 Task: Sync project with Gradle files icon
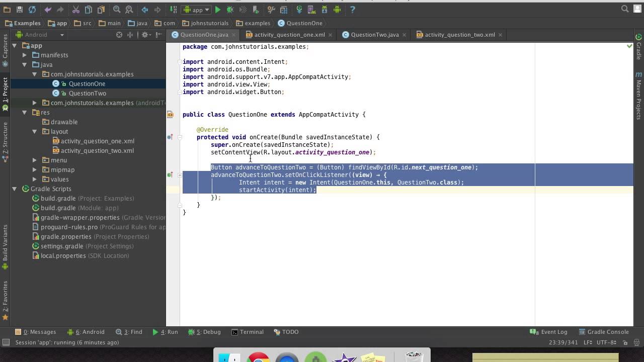299,10
